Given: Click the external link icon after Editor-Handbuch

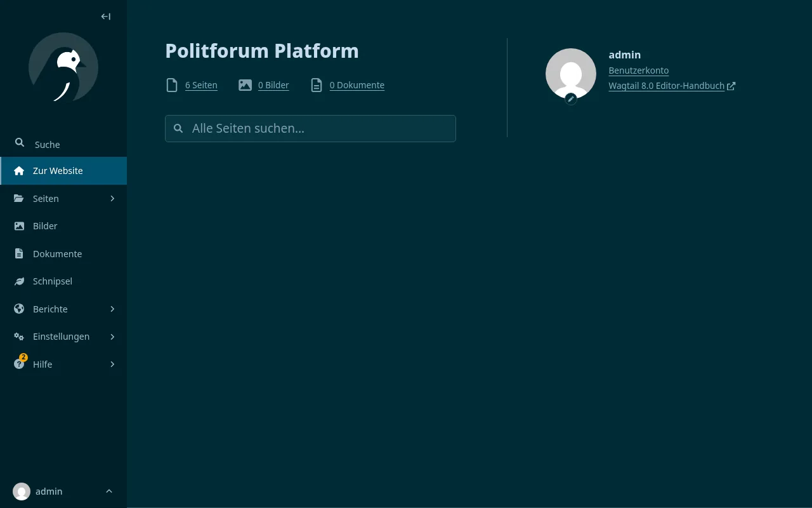Looking at the screenshot, I should click(731, 86).
